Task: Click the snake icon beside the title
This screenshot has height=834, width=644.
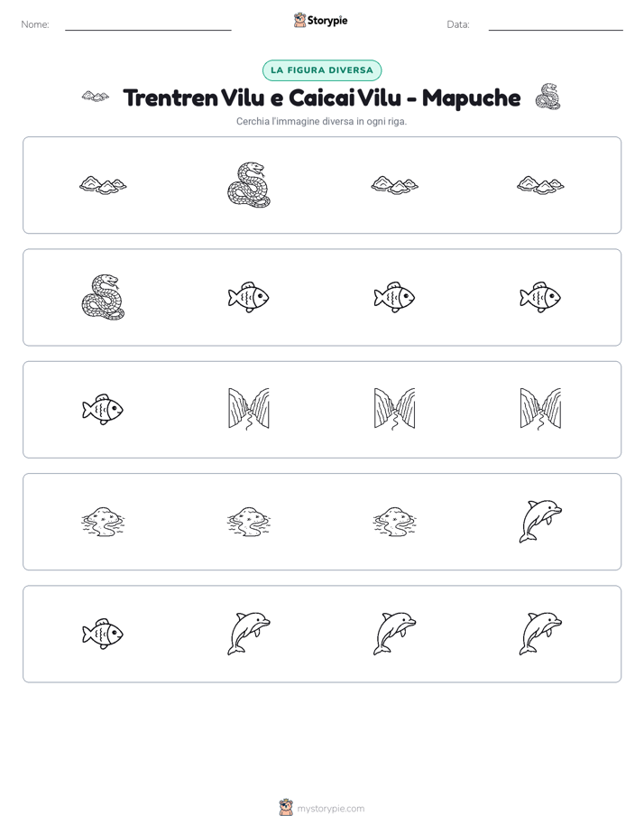Action: [x=547, y=97]
